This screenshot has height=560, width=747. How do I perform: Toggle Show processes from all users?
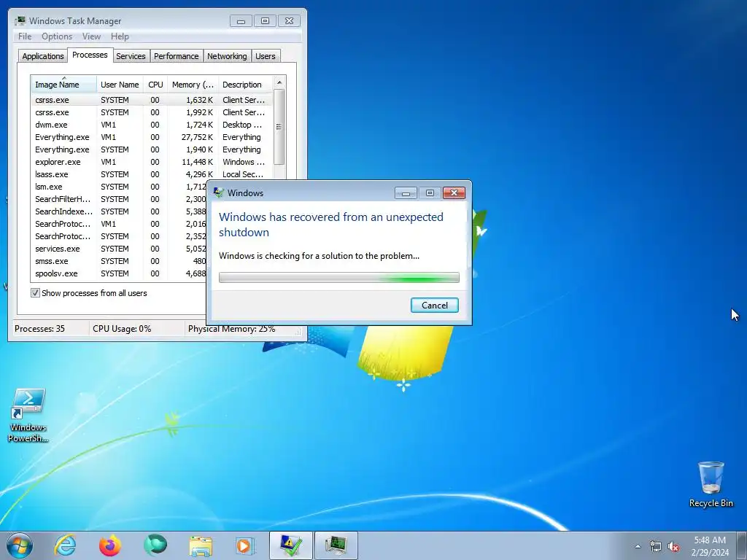35,293
